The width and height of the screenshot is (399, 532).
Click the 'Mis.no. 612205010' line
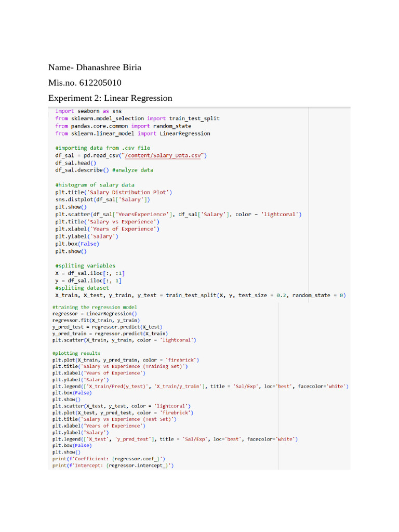pyautogui.click(x=85, y=83)
